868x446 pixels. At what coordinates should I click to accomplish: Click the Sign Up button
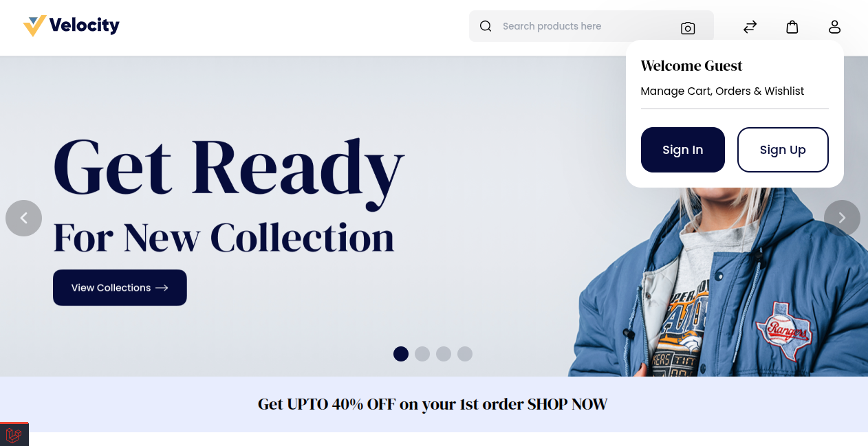[783, 150]
